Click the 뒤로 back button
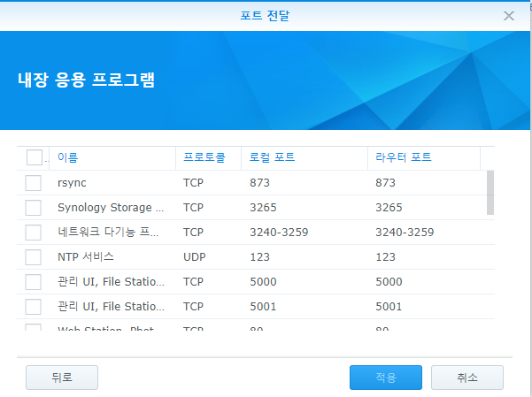Image resolution: width=532 pixels, height=397 pixels. tap(62, 378)
